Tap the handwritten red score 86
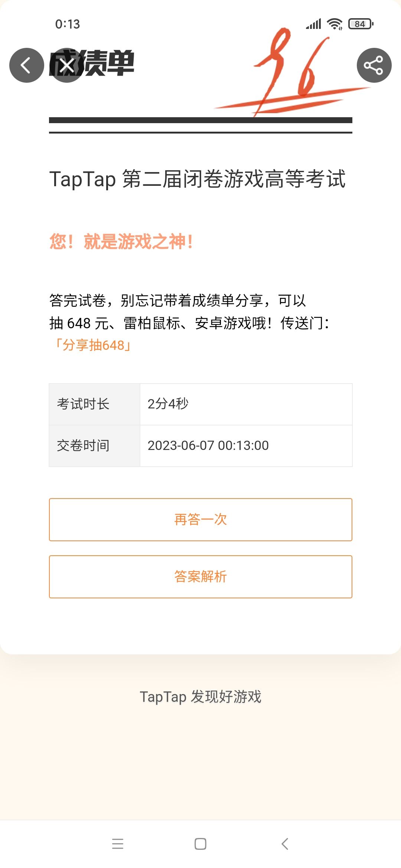This screenshot has width=401, height=868. (x=293, y=70)
